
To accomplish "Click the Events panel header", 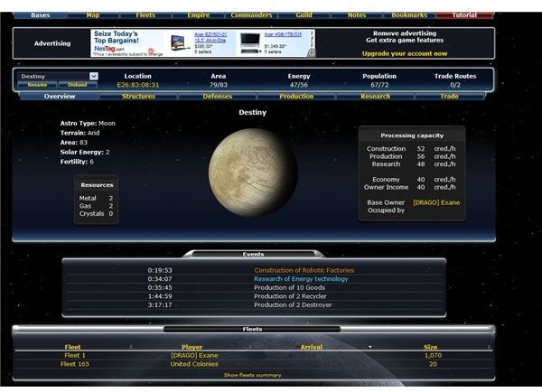I will (x=253, y=254).
